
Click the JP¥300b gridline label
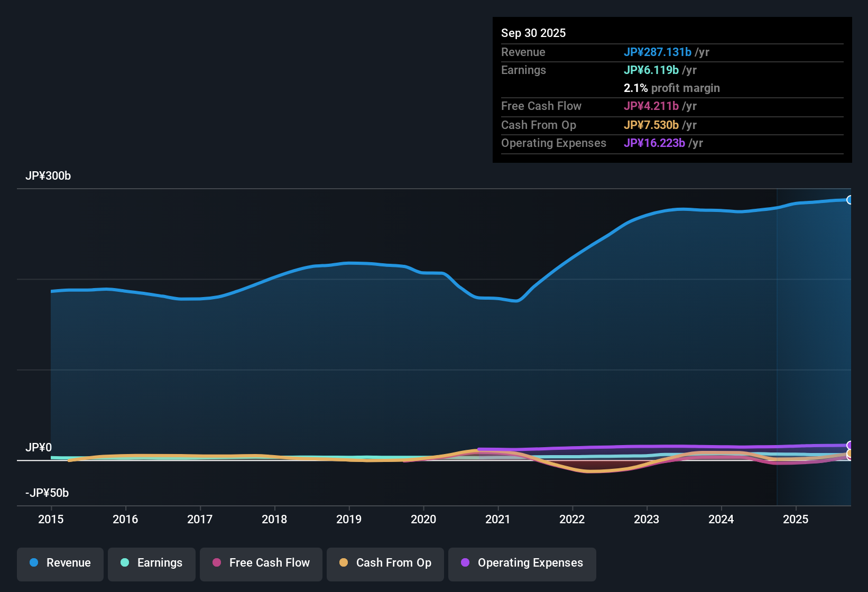(48, 176)
